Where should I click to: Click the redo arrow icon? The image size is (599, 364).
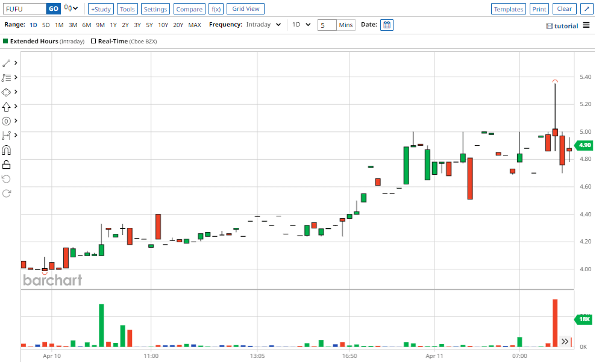[6, 193]
